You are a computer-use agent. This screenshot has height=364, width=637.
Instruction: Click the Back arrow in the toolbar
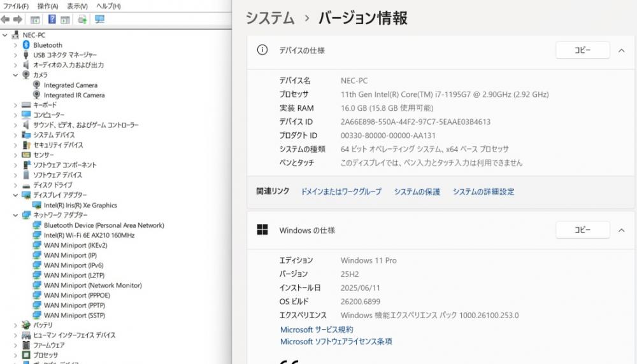coord(5,19)
